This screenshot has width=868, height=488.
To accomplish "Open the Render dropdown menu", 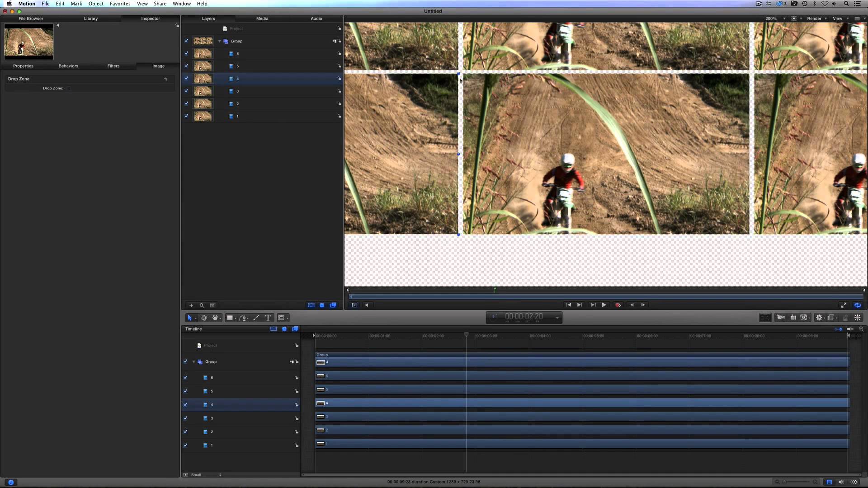I will click(x=817, y=19).
